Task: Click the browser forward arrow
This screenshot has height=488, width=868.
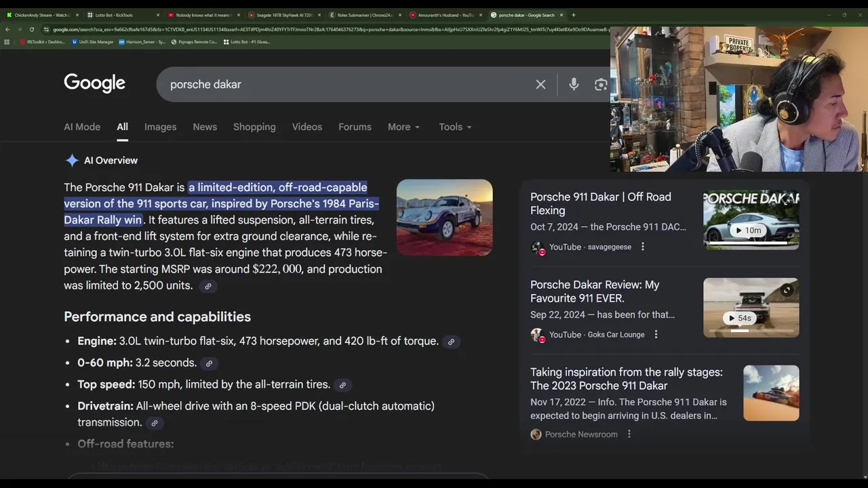Action: coord(19,29)
